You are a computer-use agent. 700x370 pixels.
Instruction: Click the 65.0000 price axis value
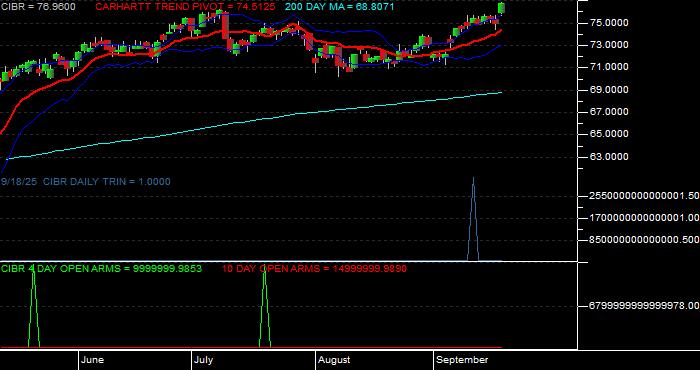point(610,134)
